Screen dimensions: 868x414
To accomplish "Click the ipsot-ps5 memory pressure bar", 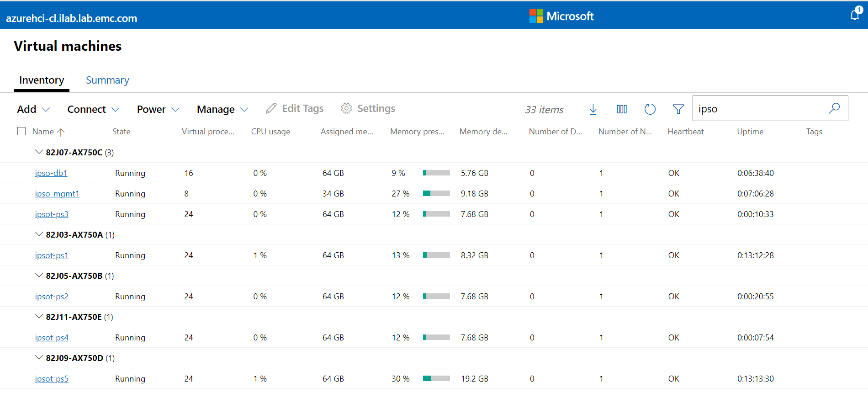I will pos(436,378).
